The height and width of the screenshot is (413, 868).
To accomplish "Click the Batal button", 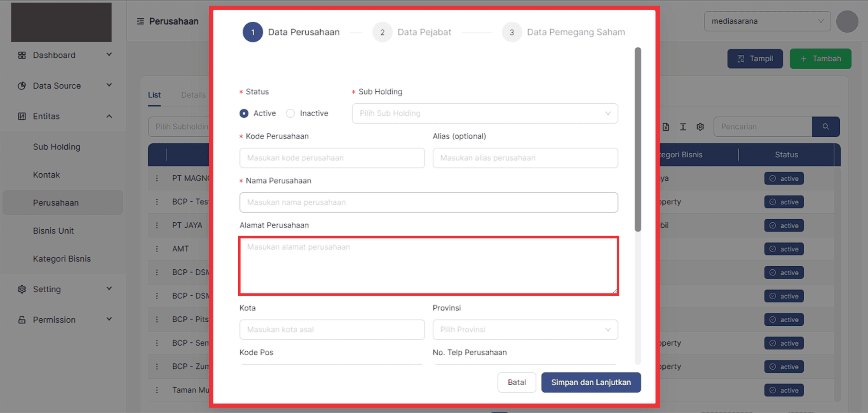I will click(x=516, y=382).
